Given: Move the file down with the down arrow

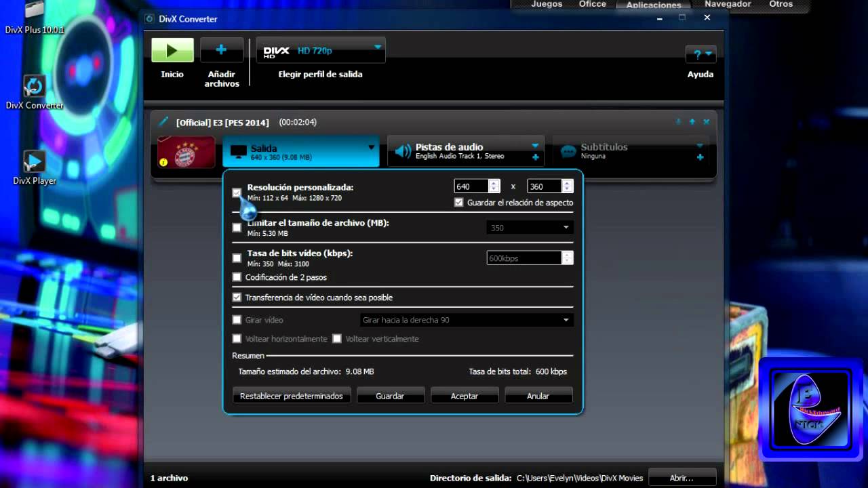Looking at the screenshot, I should click(x=678, y=122).
